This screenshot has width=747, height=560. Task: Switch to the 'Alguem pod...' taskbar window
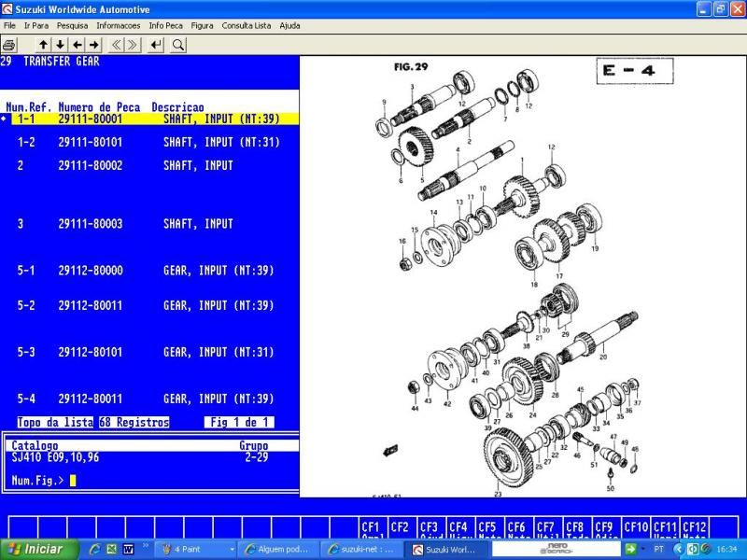(x=278, y=550)
